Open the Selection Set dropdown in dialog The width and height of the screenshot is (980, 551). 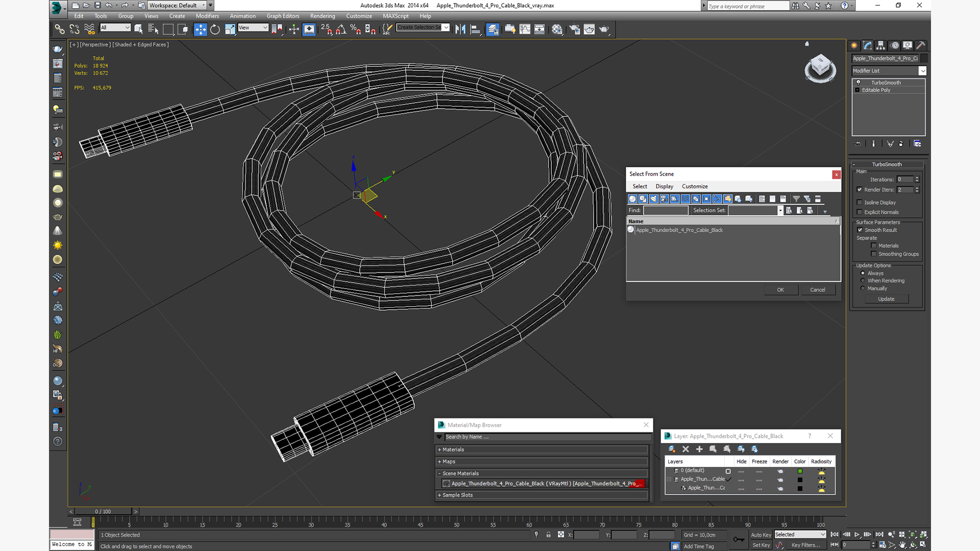[x=780, y=211]
